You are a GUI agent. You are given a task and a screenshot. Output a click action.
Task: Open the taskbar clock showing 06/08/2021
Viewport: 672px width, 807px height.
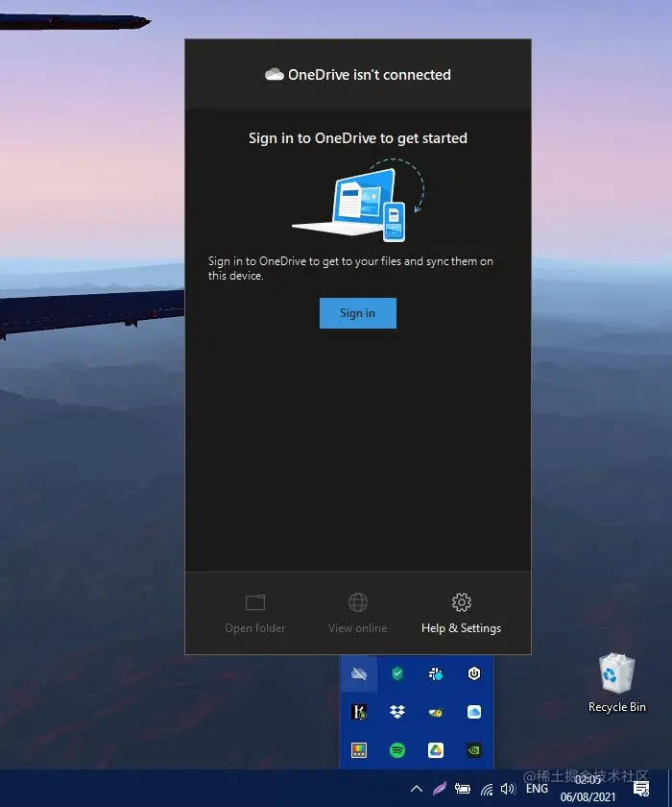tap(588, 789)
